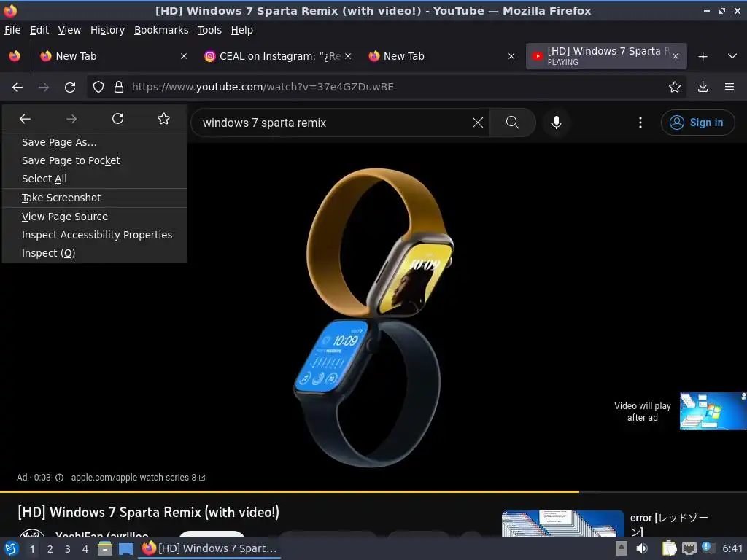Open the Edit menu

39,30
